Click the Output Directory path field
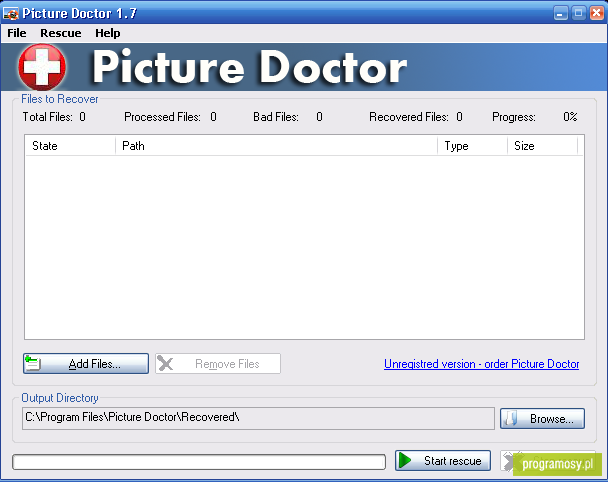608x482 pixels. (258, 418)
